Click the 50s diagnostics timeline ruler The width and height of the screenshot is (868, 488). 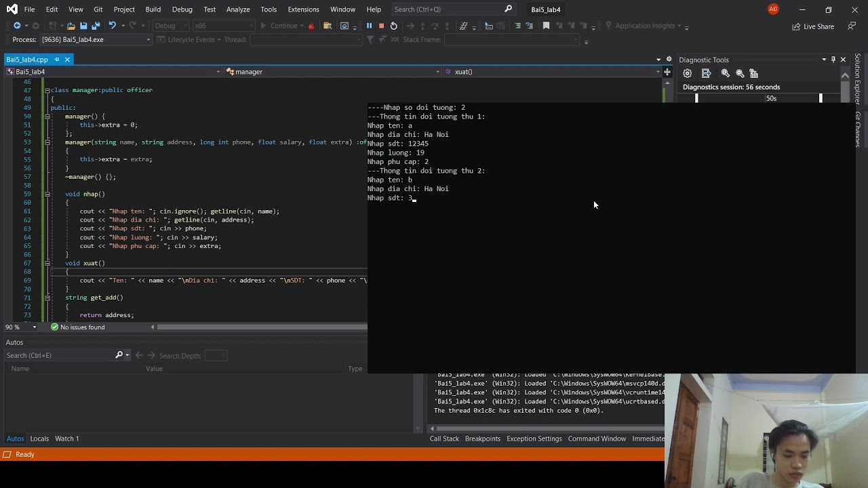771,98
